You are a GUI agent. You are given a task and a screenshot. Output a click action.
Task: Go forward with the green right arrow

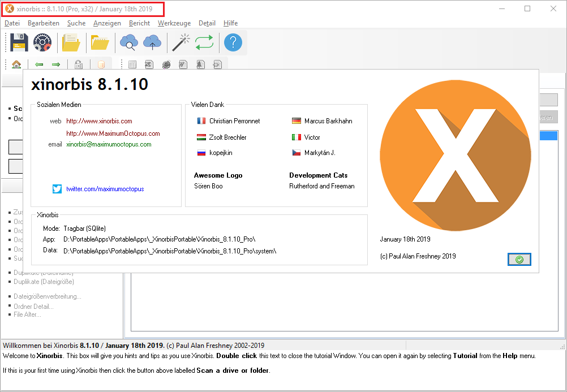tap(56, 64)
